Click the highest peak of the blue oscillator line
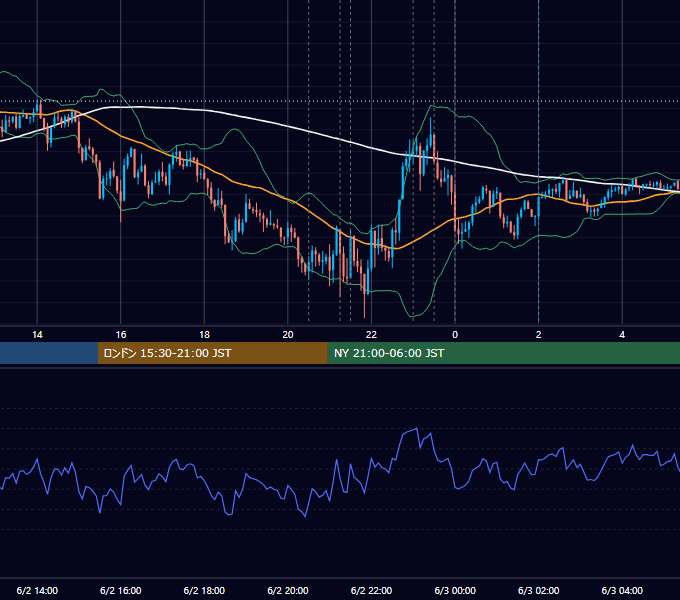 click(x=417, y=429)
